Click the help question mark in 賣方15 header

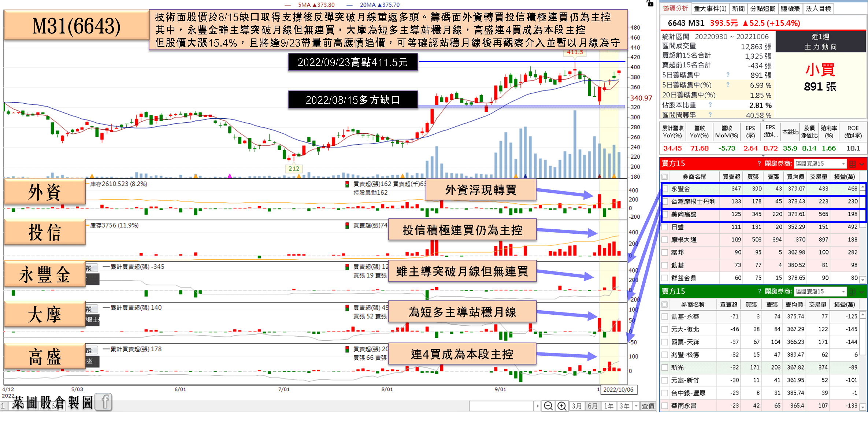tap(759, 291)
